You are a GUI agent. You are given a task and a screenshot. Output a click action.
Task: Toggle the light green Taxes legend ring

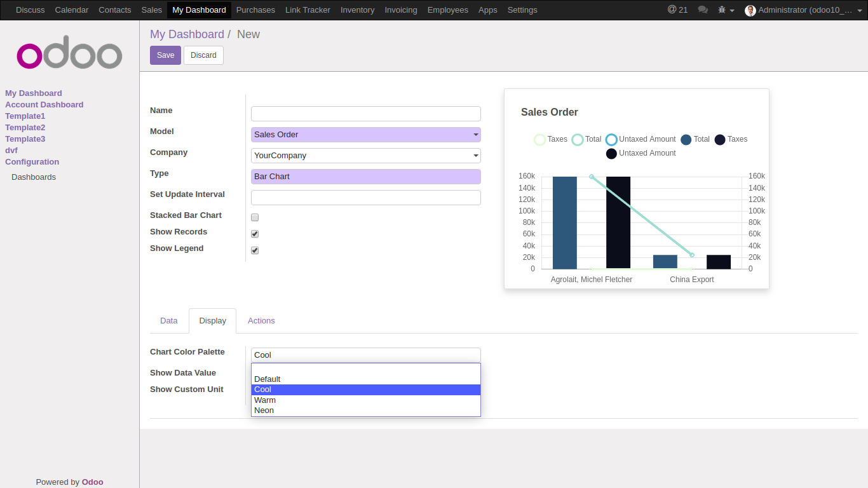coord(539,140)
